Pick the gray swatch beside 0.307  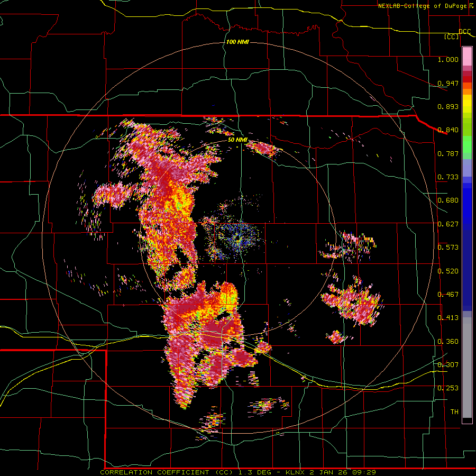tap(467, 368)
